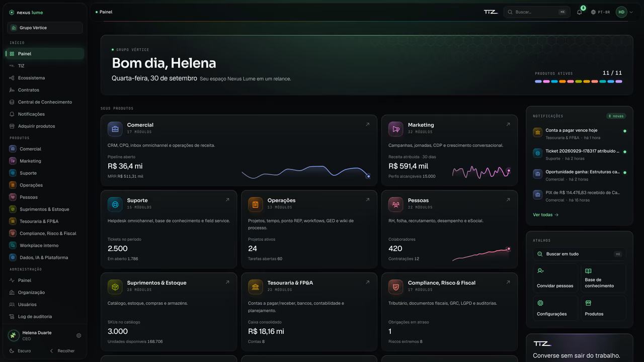Open the Base de conhecimento shortcut tile
Screen dimensions: 644x362
(604, 278)
